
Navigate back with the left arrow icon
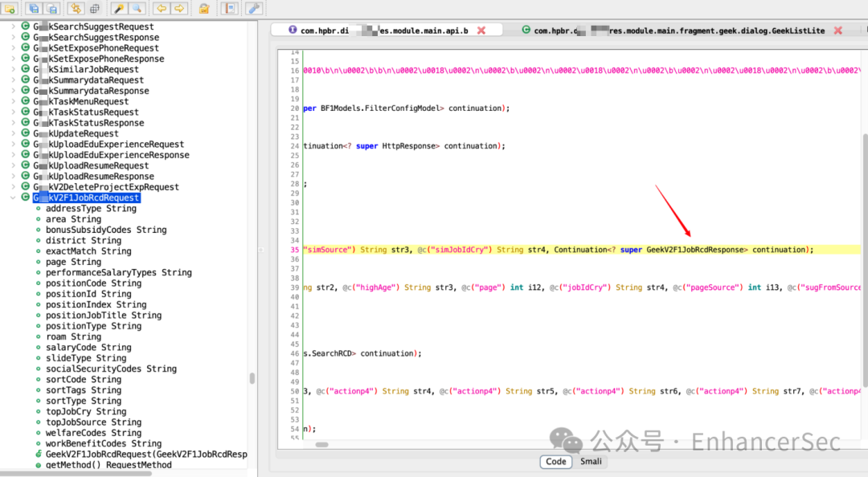(161, 8)
